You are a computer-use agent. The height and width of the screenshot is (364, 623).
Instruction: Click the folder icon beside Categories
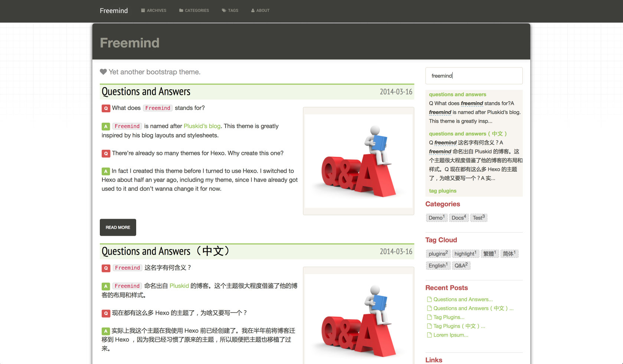tap(181, 10)
